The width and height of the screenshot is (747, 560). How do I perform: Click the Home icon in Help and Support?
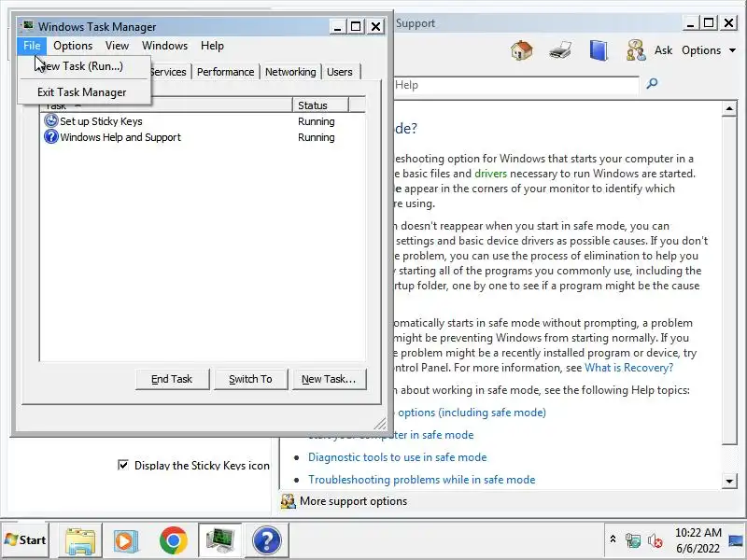522,50
